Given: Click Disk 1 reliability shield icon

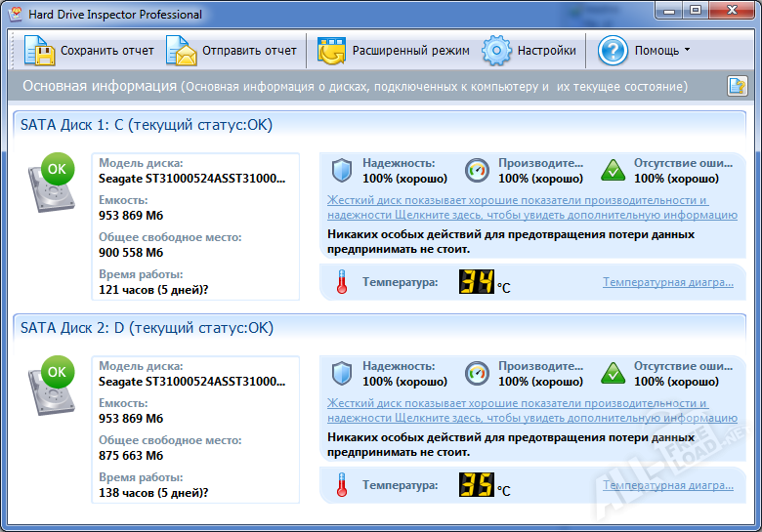Looking at the screenshot, I should [341, 171].
